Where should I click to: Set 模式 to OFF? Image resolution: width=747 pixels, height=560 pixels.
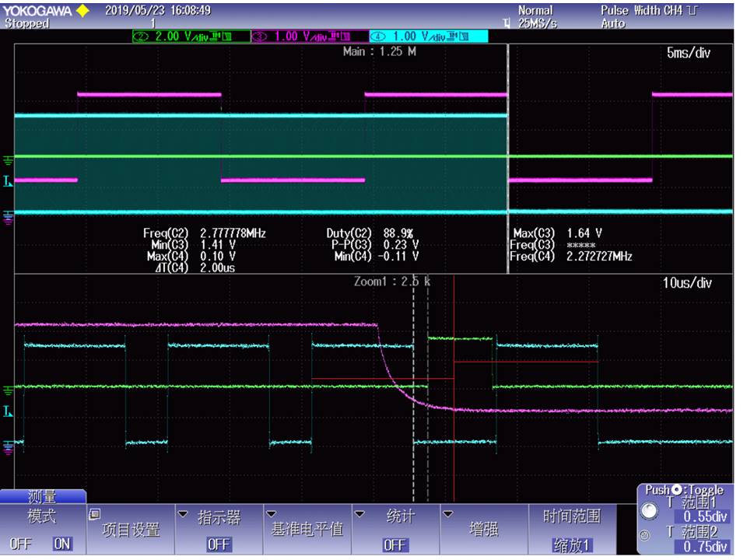[x=20, y=544]
